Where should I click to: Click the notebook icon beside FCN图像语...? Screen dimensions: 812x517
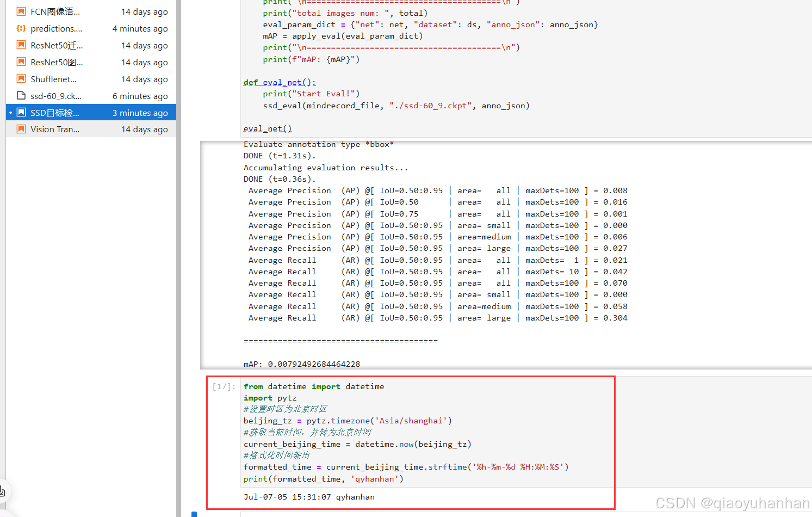[21, 11]
